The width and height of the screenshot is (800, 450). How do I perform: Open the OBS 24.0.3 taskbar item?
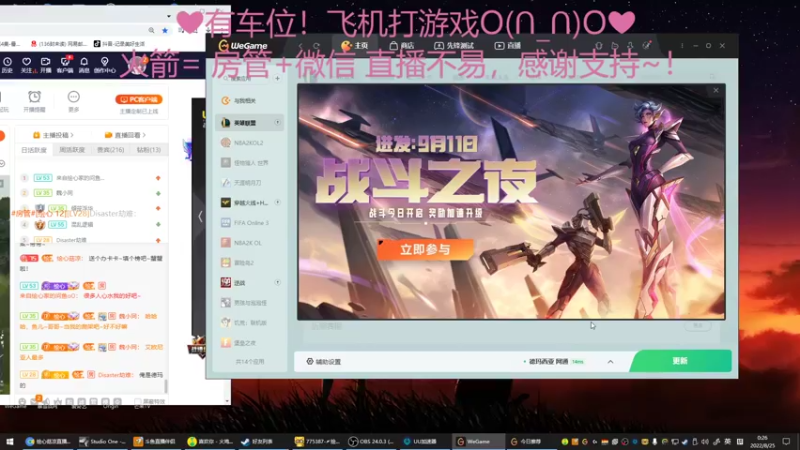click(x=371, y=441)
